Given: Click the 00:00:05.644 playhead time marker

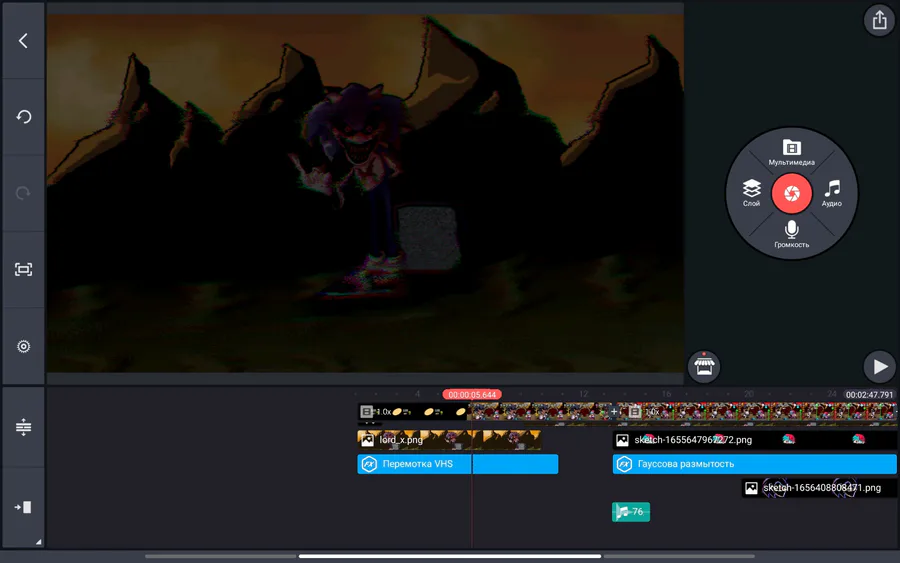Looking at the screenshot, I should (472, 395).
